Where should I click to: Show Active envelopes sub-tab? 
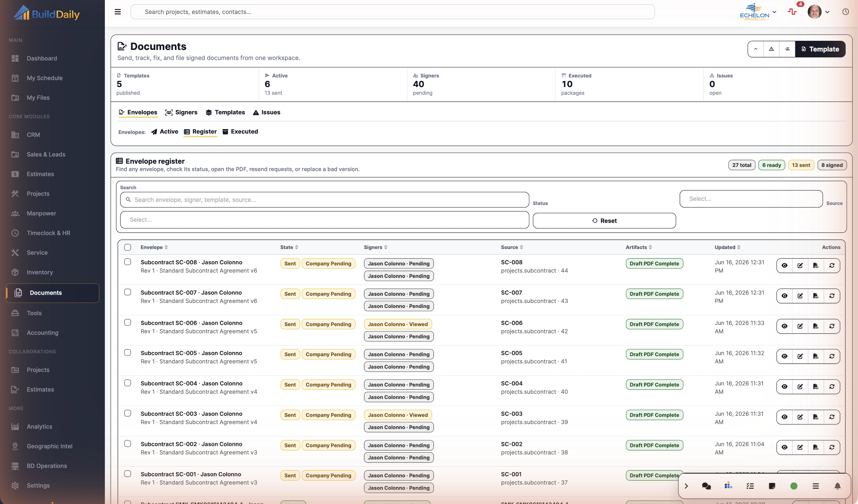point(165,132)
